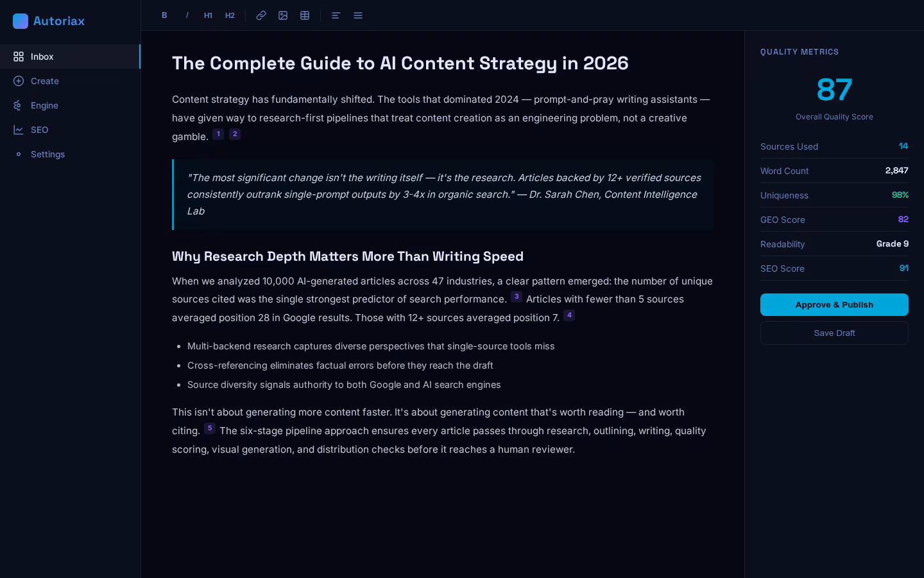This screenshot has height=578, width=924.
Task: Apply H1 heading style
Action: pos(208,15)
